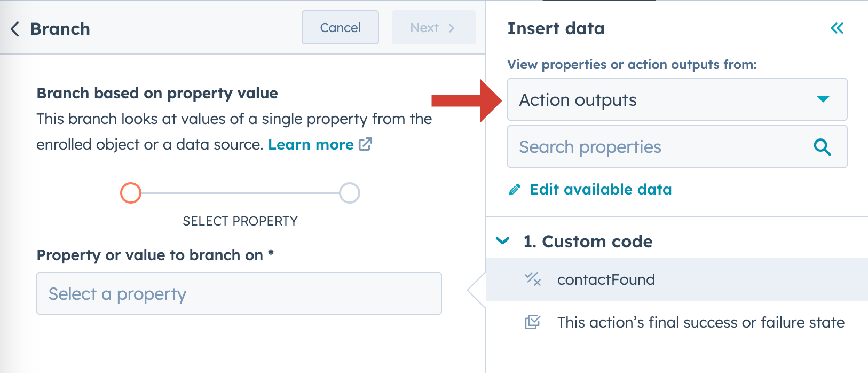The height and width of the screenshot is (373, 868).
Task: Collapse the Custom code section
Action: point(502,241)
